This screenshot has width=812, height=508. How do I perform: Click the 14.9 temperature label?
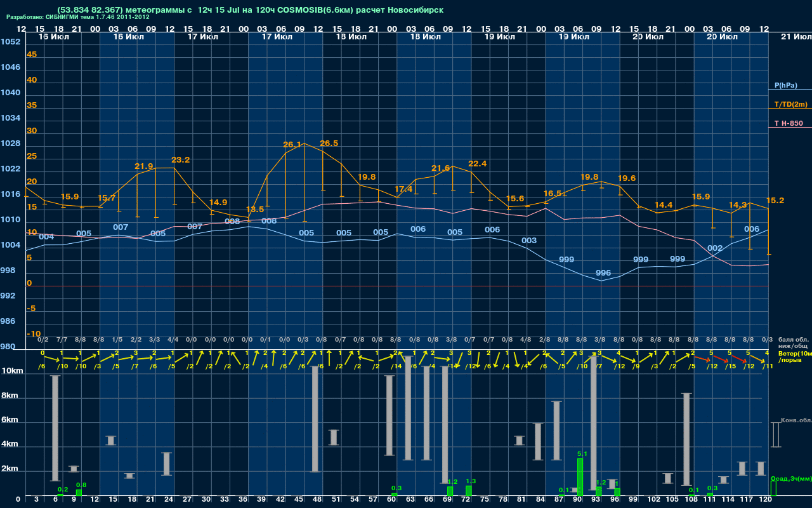pos(218,203)
